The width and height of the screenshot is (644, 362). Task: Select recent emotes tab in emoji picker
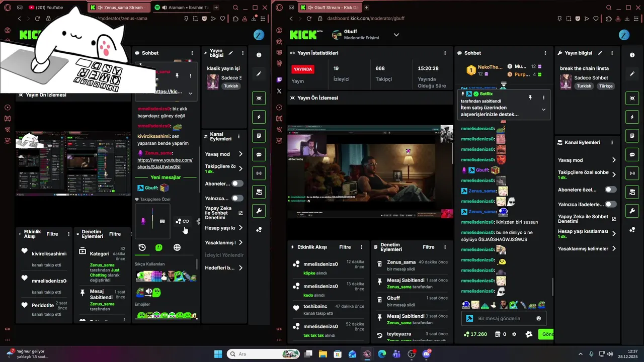[x=142, y=247]
